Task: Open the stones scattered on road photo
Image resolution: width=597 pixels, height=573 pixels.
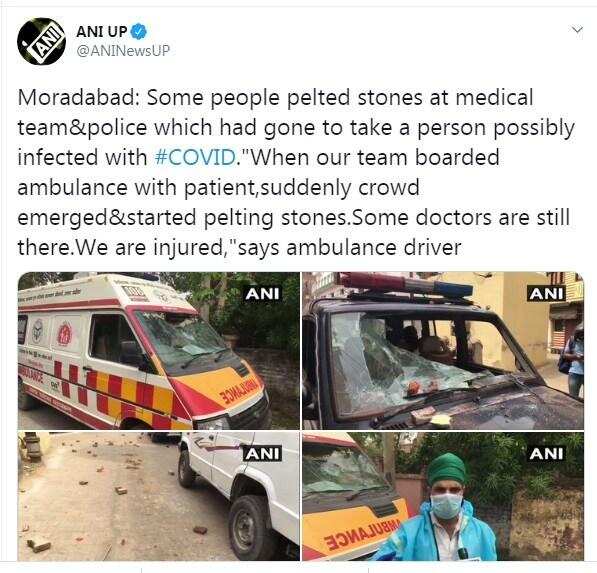Action: (158, 496)
